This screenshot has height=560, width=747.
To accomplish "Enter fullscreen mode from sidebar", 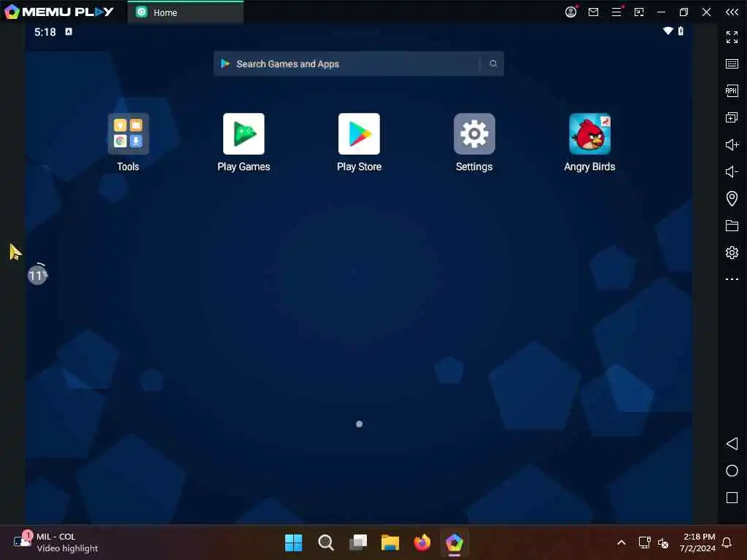I will pos(732,36).
